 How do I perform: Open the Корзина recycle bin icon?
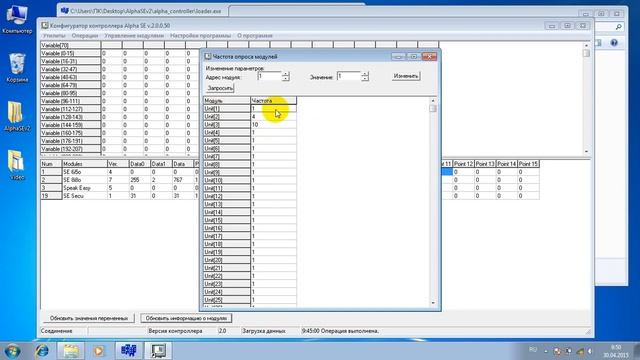pos(17,67)
